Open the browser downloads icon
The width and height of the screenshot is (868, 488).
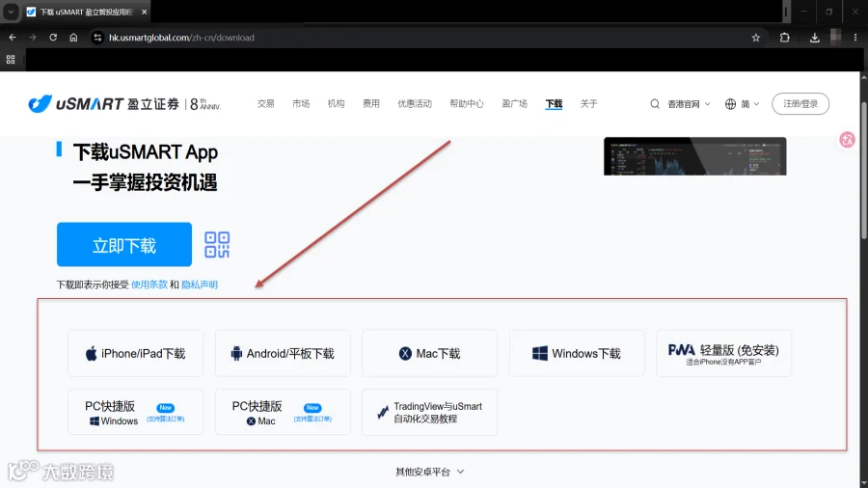(814, 38)
